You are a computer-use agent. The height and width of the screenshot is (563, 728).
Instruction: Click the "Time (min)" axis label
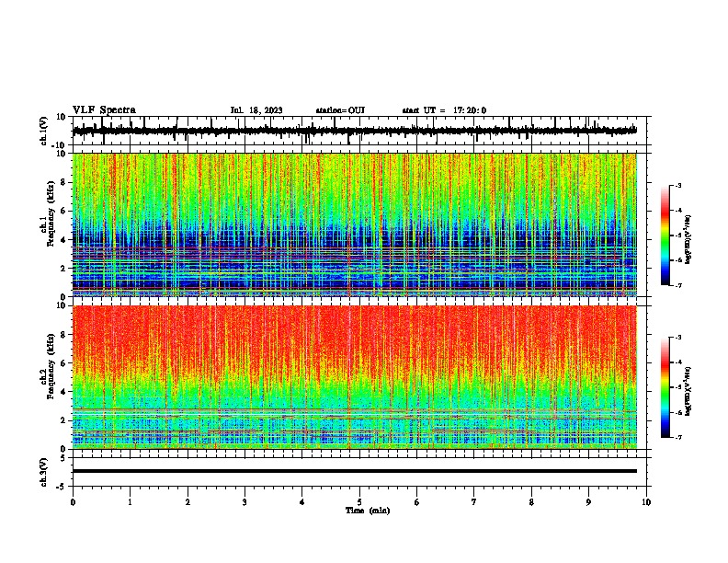coord(368,511)
